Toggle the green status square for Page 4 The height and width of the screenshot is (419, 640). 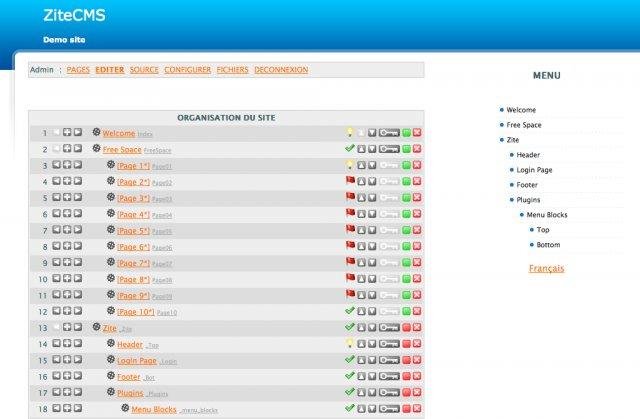tap(406, 214)
